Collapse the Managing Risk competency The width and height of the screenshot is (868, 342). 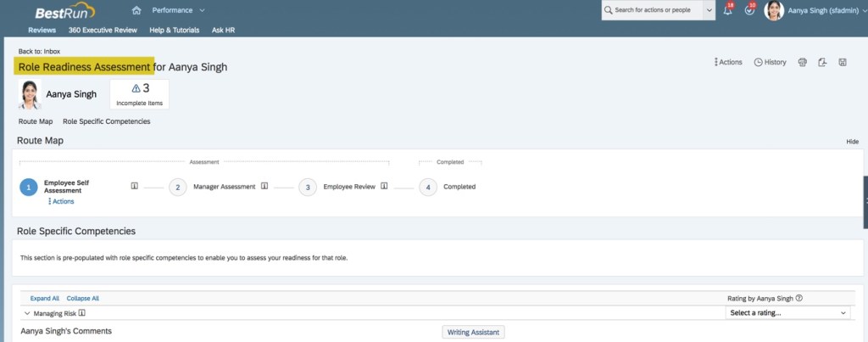click(x=27, y=313)
